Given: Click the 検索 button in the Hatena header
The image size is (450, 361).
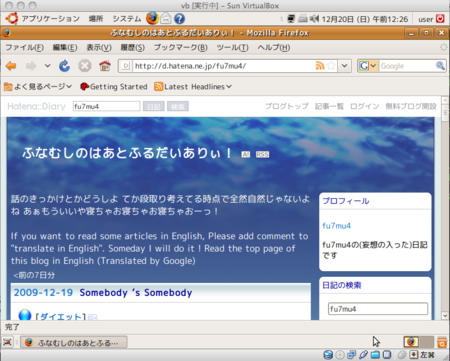Looking at the screenshot, I should click(x=178, y=106).
